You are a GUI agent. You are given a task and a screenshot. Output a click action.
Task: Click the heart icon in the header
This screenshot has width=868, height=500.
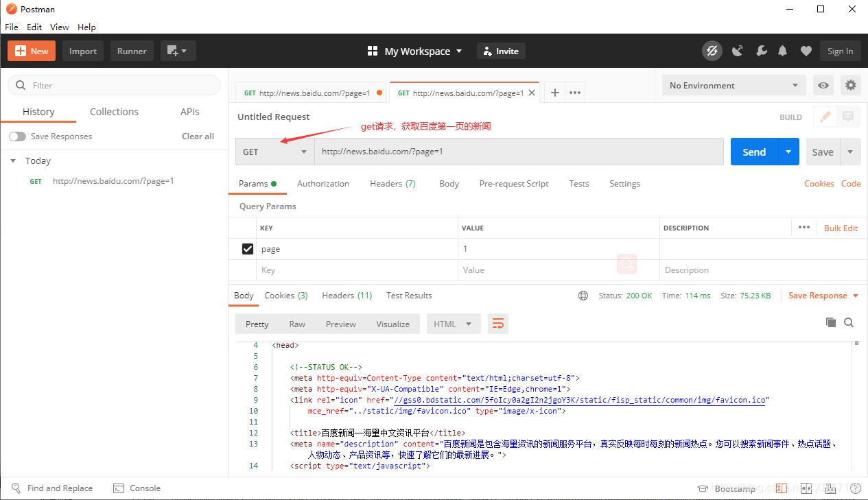(806, 51)
